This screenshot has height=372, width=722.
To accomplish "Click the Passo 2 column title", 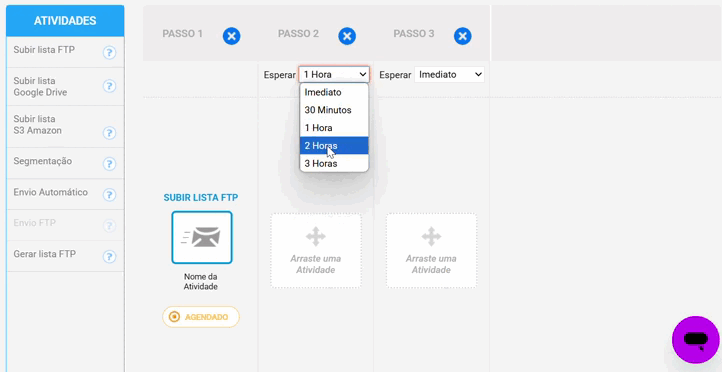I will [x=298, y=34].
